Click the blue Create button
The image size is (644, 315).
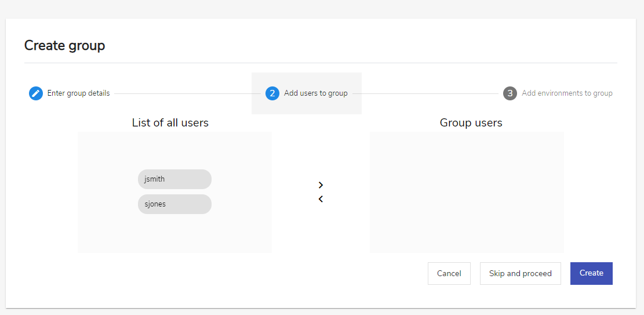[591, 273]
